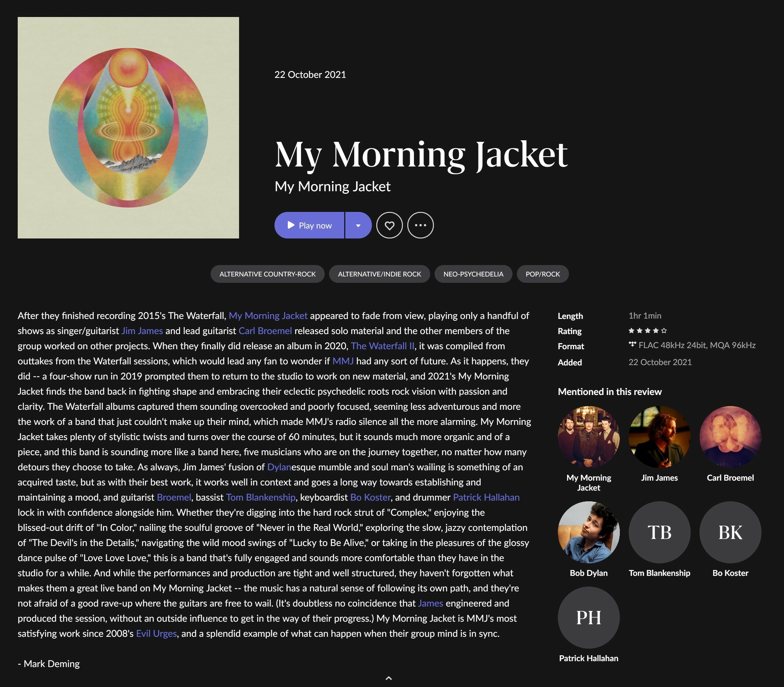
Task: Follow the Jim James link in review text
Action: 142,330
